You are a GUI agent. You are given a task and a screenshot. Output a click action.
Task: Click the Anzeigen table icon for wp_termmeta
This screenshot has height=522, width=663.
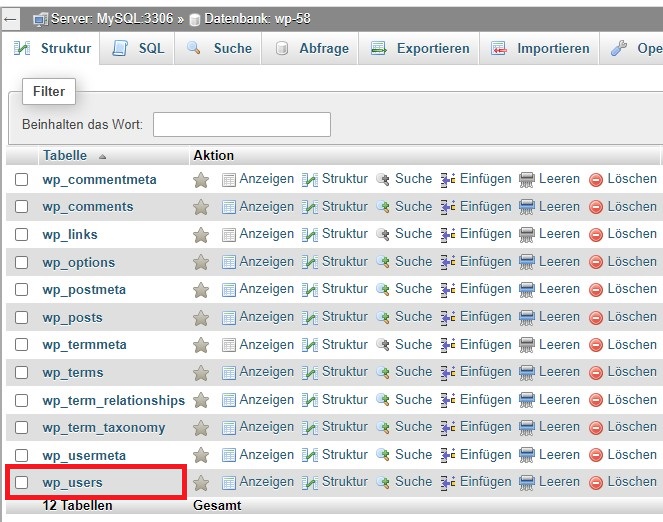(x=229, y=345)
